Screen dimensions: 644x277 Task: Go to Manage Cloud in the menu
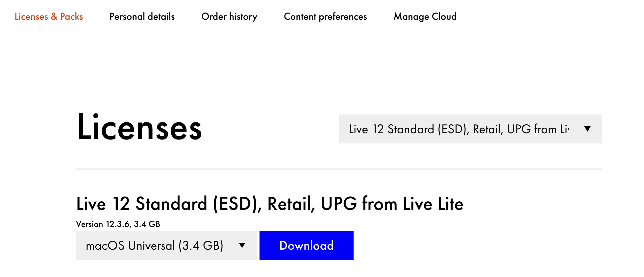425,16
